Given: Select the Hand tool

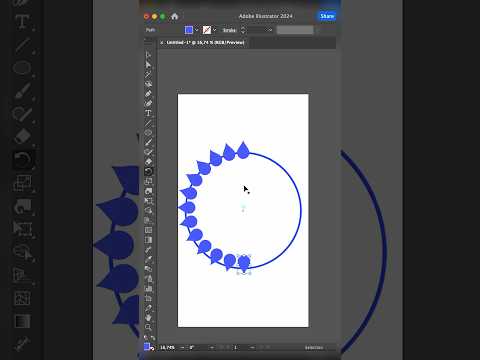Looking at the screenshot, I should (148, 317).
